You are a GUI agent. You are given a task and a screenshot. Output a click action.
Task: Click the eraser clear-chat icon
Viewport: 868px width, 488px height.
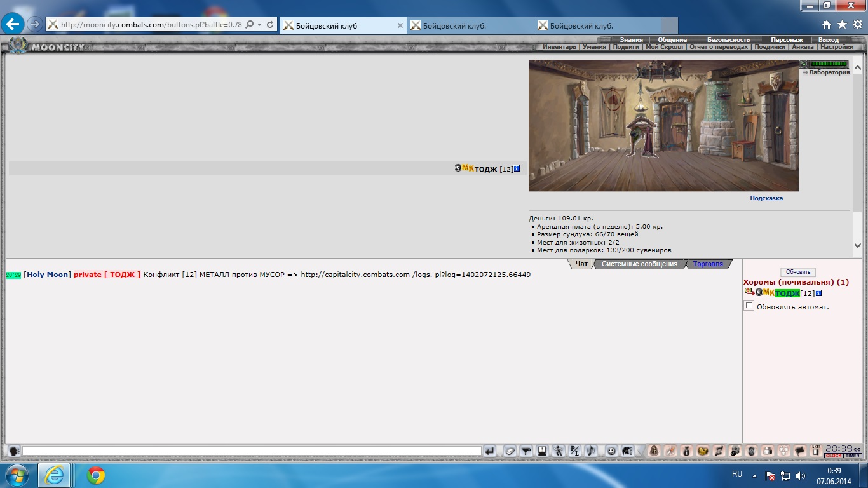[510, 451]
